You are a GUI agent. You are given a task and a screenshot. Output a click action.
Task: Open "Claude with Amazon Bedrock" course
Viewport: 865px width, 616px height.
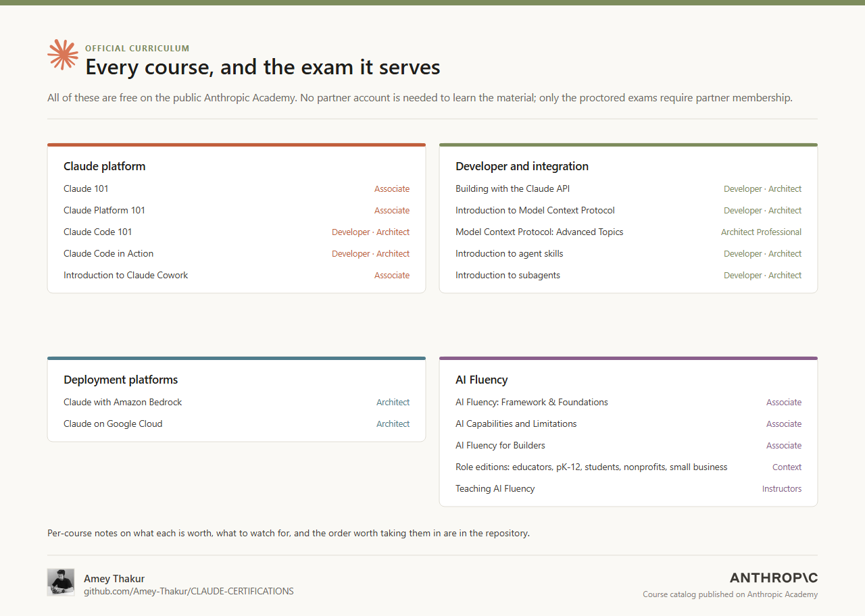click(123, 402)
